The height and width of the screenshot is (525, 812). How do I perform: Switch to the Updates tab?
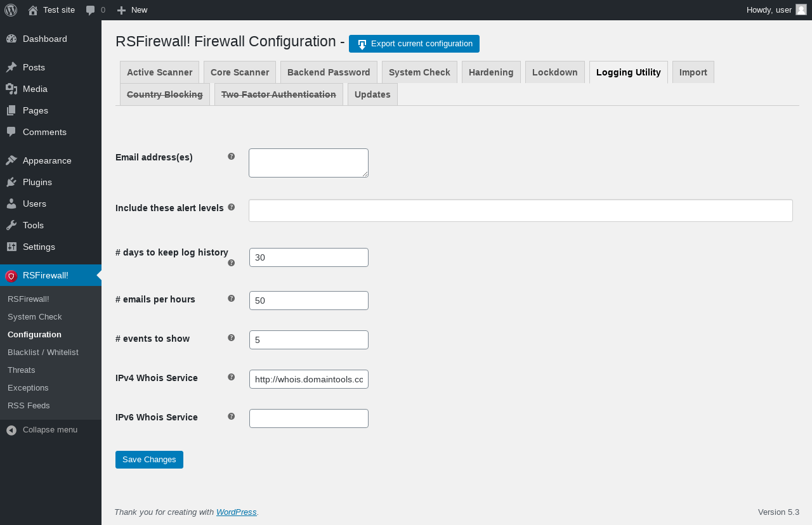[x=372, y=94]
